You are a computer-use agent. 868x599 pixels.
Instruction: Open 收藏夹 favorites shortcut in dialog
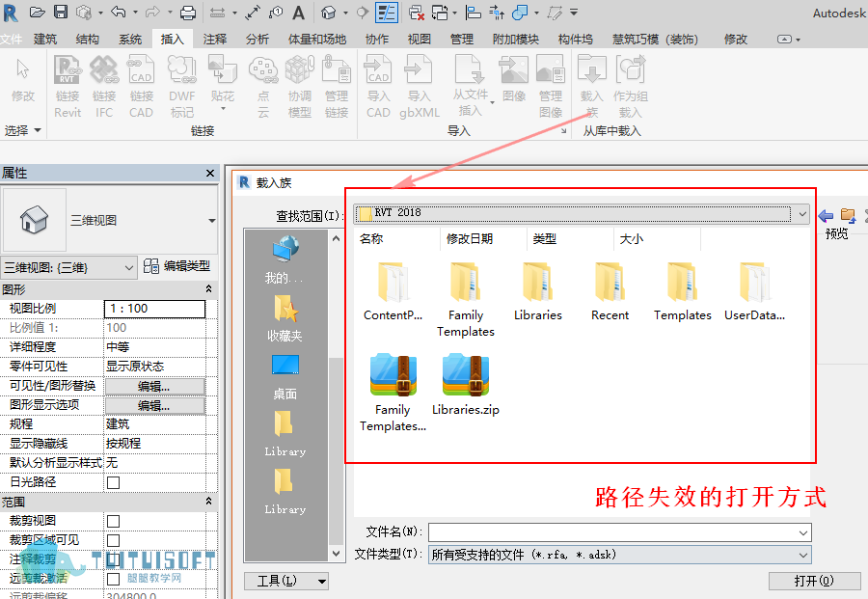[285, 317]
